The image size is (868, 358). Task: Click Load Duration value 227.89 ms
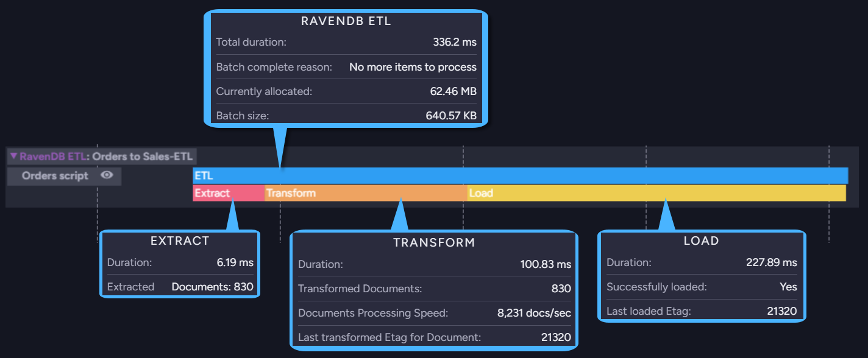click(772, 263)
